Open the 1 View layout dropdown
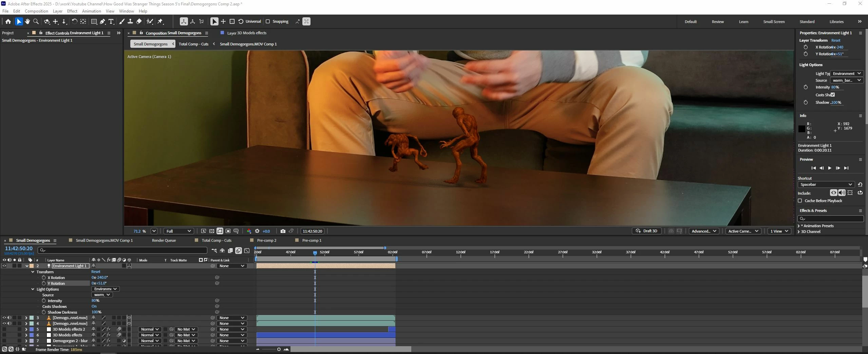 click(x=779, y=231)
